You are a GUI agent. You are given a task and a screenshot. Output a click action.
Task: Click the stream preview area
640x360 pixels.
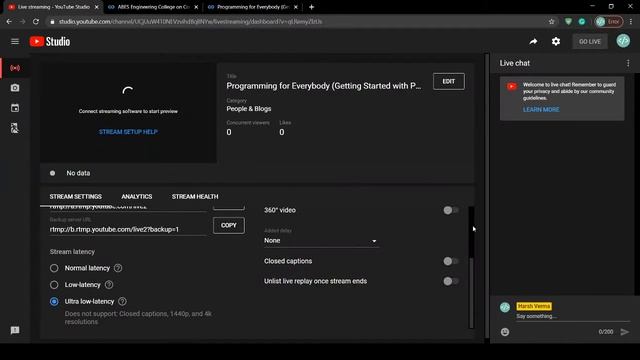pos(128,113)
